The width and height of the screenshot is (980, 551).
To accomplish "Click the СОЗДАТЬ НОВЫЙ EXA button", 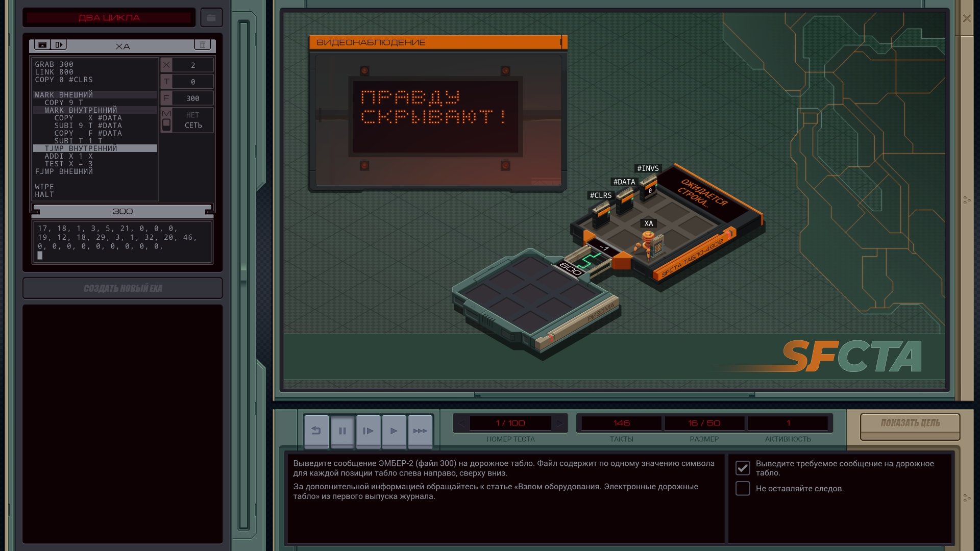I will point(122,288).
